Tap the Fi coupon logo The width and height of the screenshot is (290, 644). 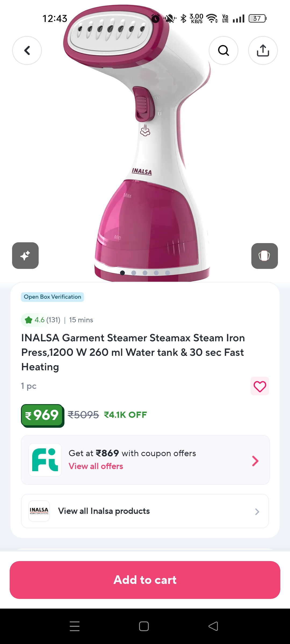(x=45, y=460)
